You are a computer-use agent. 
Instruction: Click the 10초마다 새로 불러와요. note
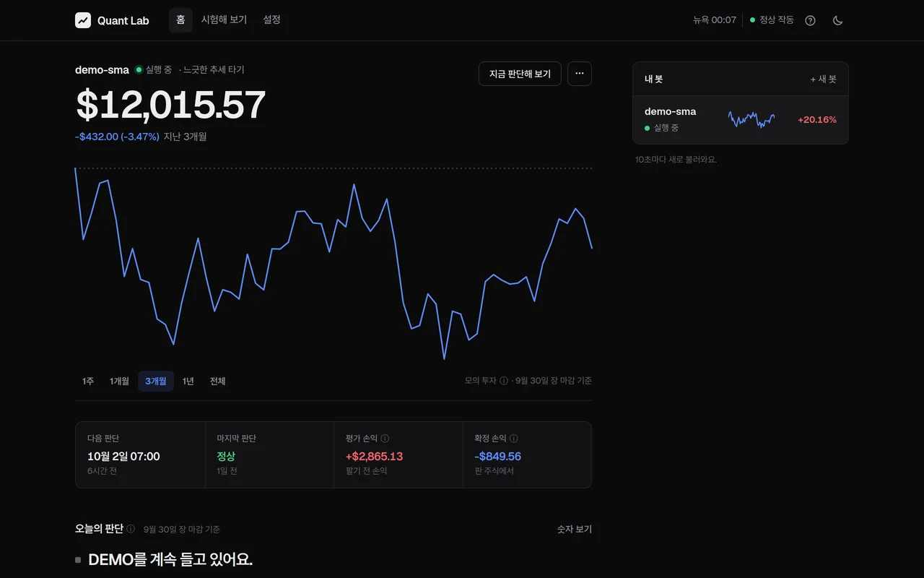(676, 160)
